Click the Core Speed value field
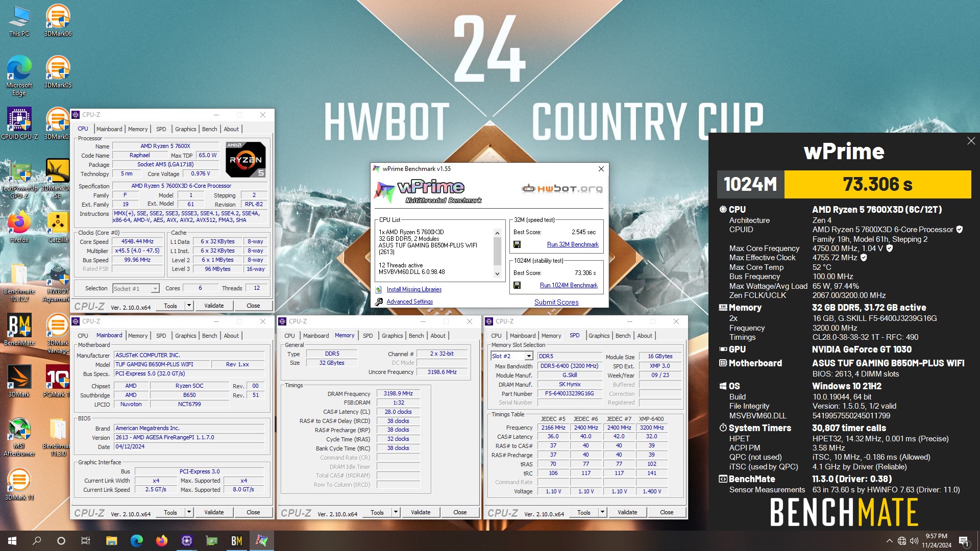Viewport: 980px width, 551px height. click(137, 241)
